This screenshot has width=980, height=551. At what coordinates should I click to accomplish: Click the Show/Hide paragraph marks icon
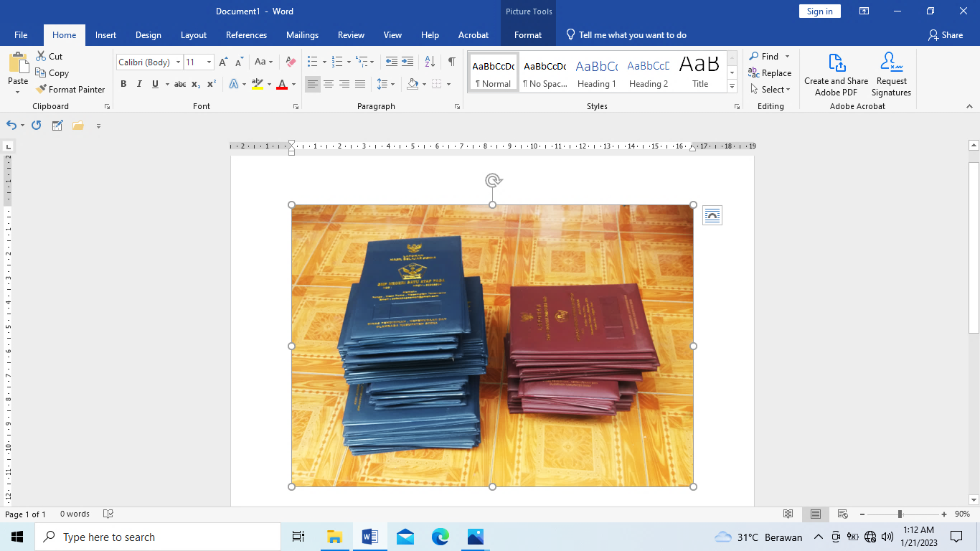click(451, 62)
